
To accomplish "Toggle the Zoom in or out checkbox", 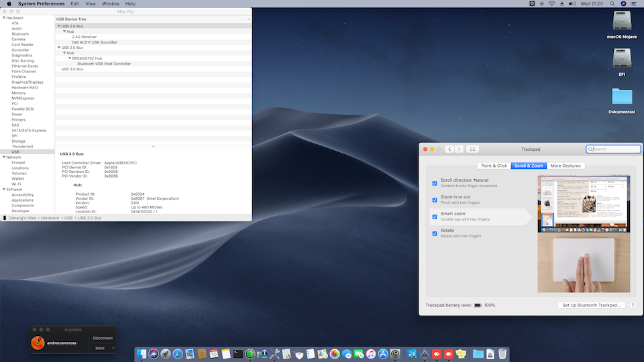I will click(435, 200).
